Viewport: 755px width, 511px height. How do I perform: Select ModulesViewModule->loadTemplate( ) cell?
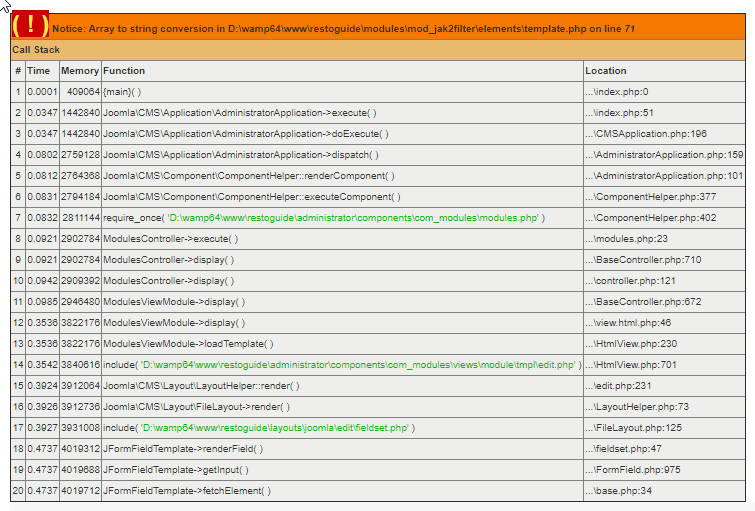[342, 344]
